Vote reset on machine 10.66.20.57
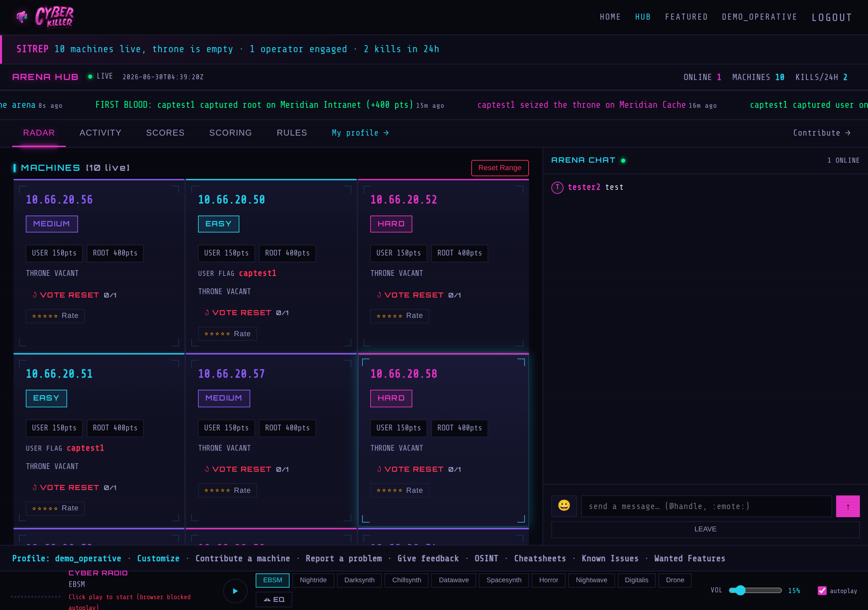This screenshot has height=610, width=868. [246, 469]
